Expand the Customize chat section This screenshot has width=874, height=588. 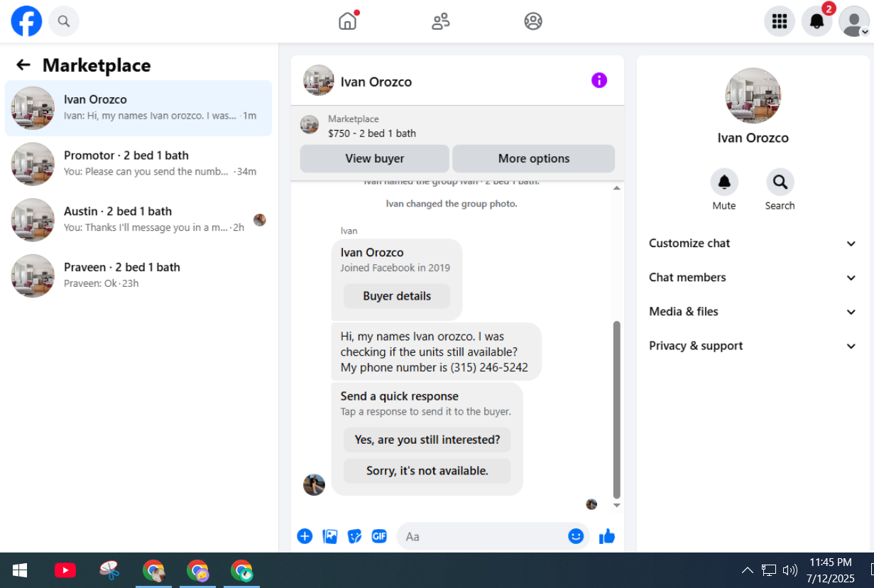753,244
